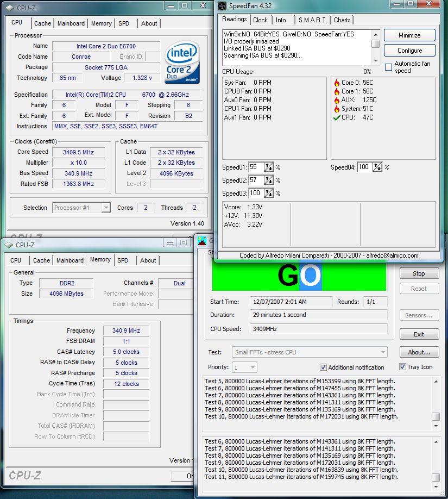This screenshot has height=499, width=448.
Task: Adjust the Speed03 spinner arrows
Action: coord(269,193)
